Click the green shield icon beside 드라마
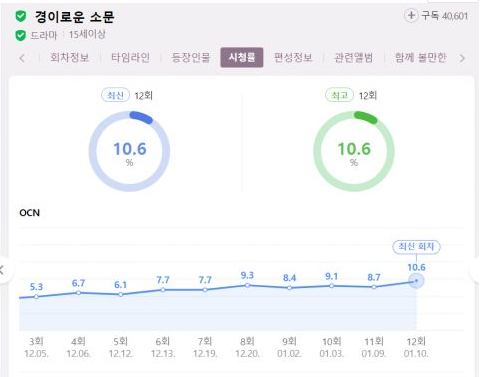 [21, 35]
